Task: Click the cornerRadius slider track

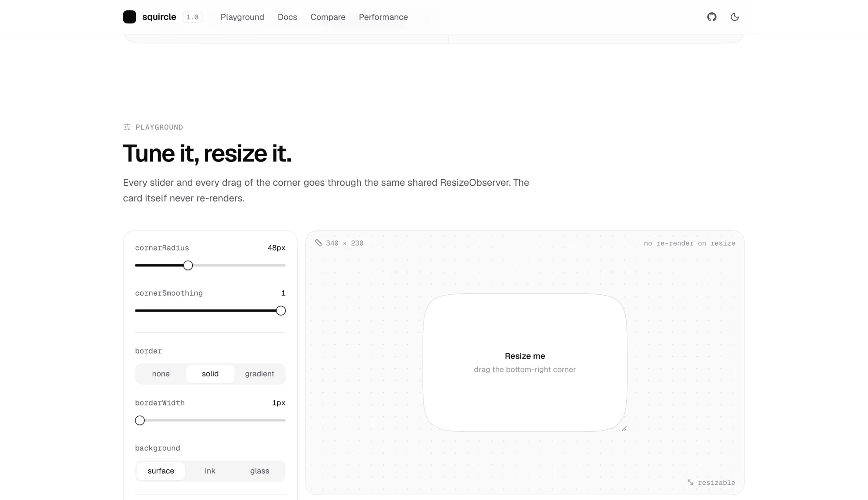Action: click(210, 265)
